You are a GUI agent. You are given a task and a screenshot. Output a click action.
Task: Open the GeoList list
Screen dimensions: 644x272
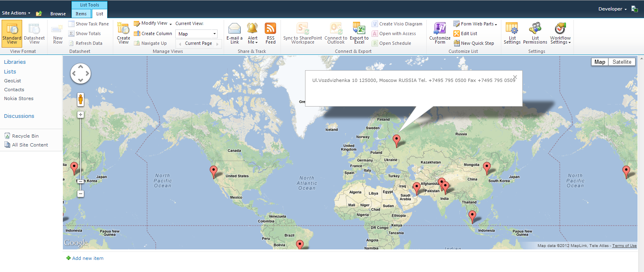coord(12,81)
